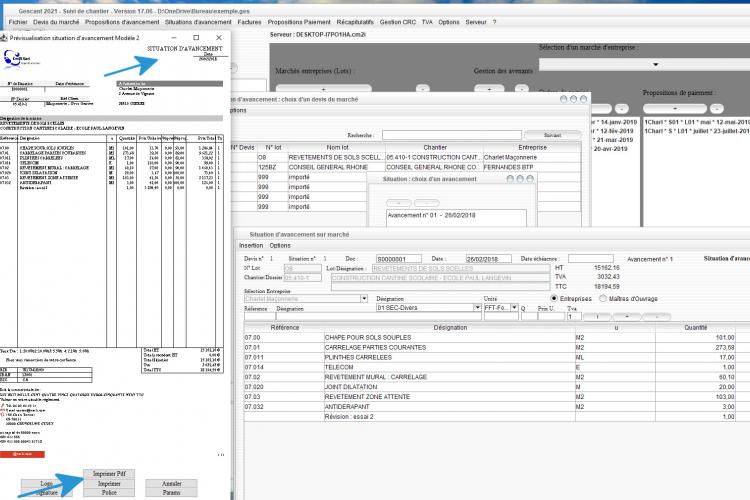Screen dimensions: 750x500
Task: Select Avancement n° 01 - 26/02/2018 entry
Action: coord(456,215)
